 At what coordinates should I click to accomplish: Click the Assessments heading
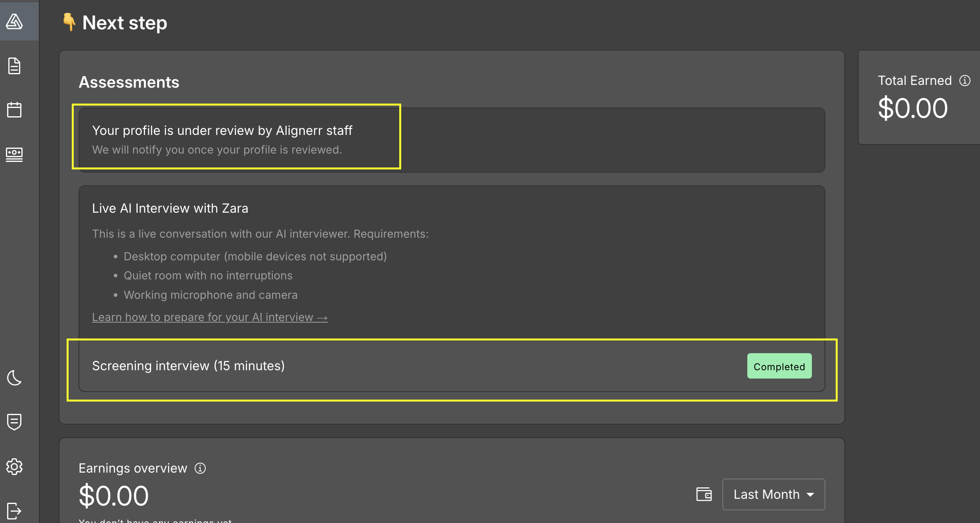[129, 82]
